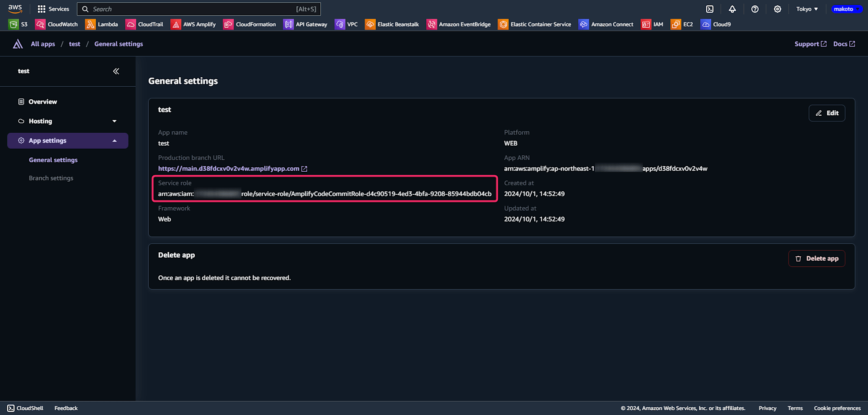Image resolution: width=868 pixels, height=415 pixels.
Task: Click the Amplify logo in breadcrumb
Action: pyautogui.click(x=18, y=44)
